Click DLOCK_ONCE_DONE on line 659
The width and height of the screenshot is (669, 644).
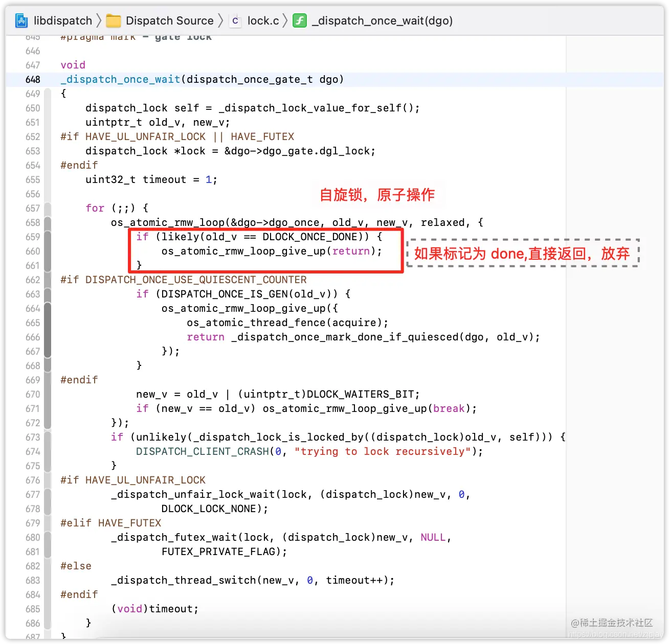(310, 237)
